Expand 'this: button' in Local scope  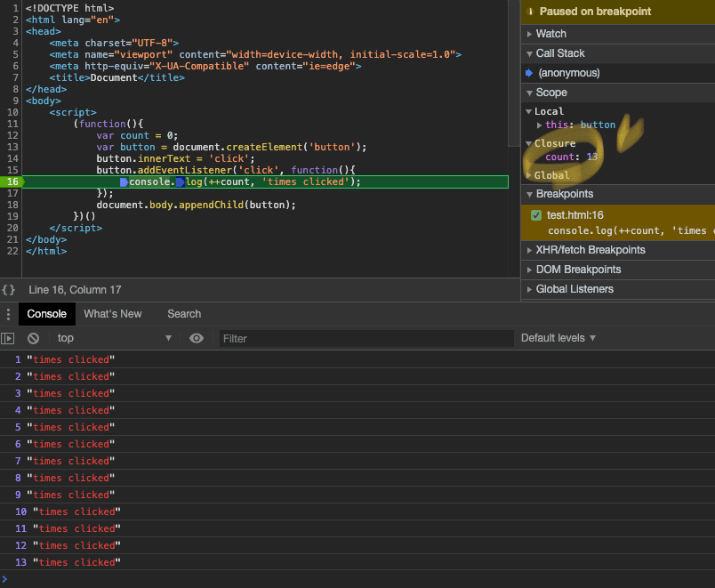539,125
